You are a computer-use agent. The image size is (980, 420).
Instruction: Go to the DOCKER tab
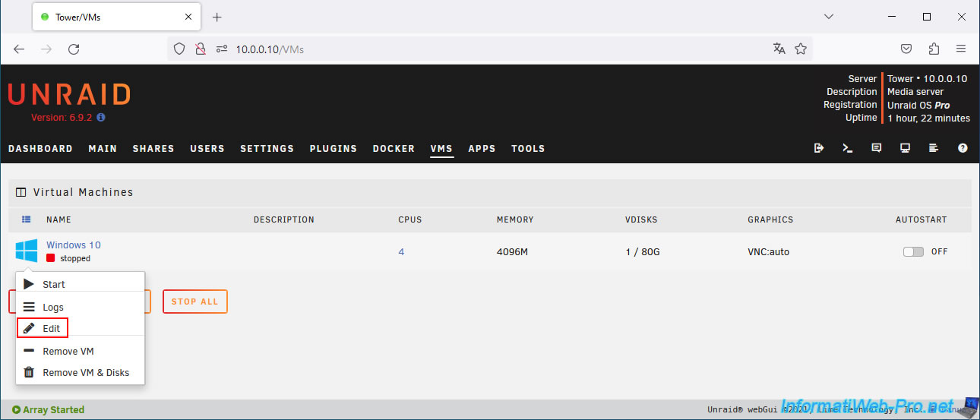[394, 149]
